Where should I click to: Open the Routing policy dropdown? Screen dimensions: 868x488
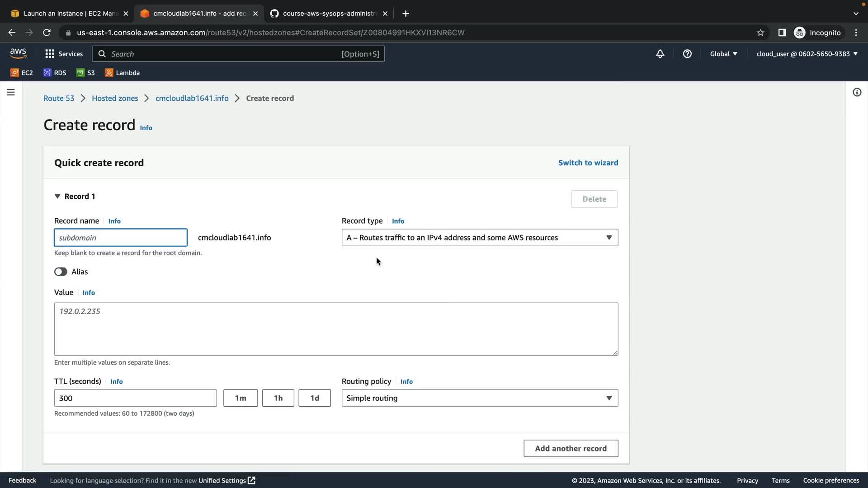pyautogui.click(x=480, y=398)
